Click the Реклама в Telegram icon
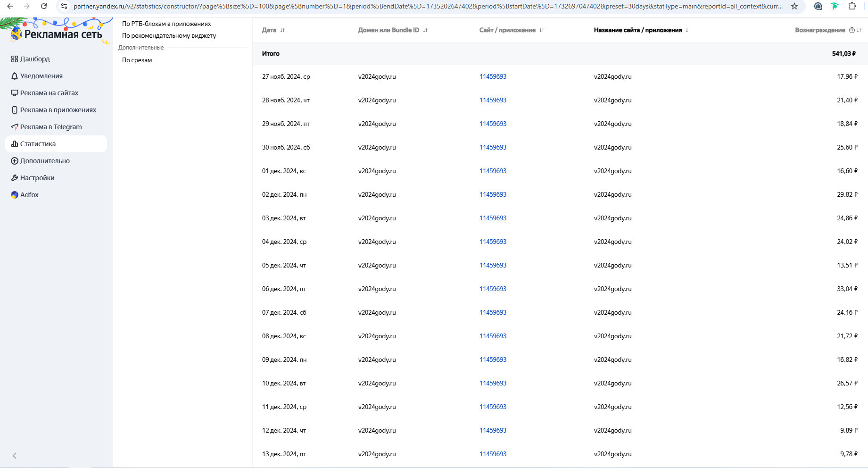The width and height of the screenshot is (868, 468). tap(15, 127)
